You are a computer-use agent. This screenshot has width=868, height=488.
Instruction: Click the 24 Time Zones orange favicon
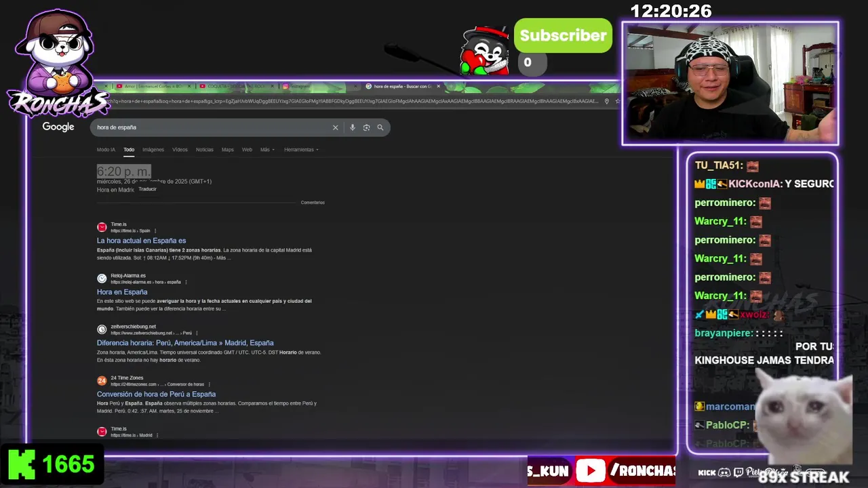pos(102,381)
